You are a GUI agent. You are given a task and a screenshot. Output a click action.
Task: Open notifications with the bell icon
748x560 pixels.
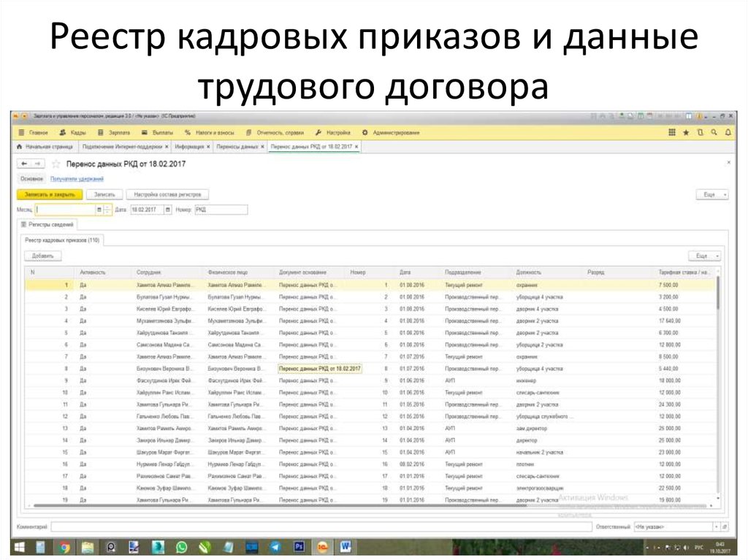[730, 133]
